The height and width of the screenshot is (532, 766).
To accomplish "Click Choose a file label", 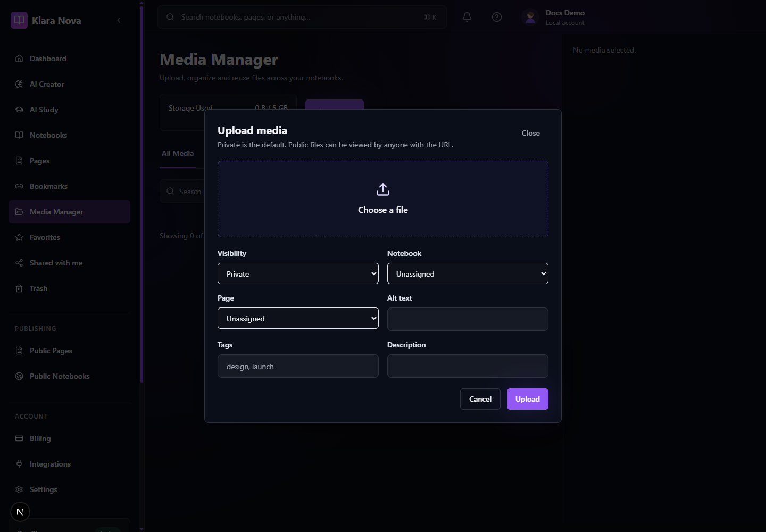I will click(383, 210).
